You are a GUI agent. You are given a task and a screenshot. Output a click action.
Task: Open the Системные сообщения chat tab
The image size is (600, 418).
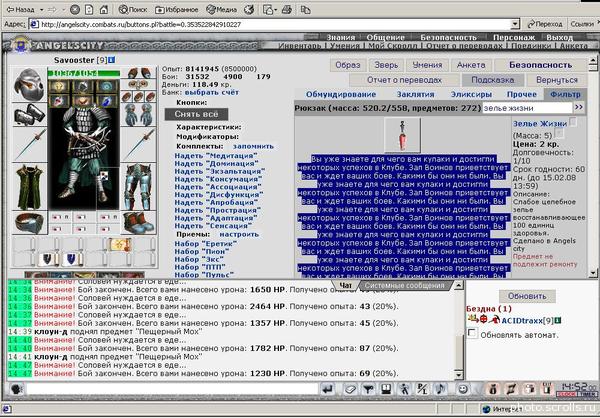coord(404,286)
